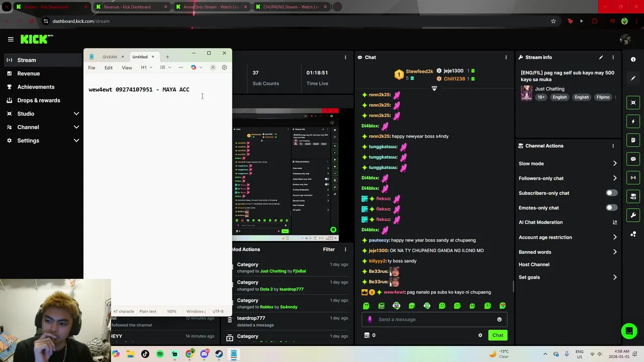Open the green support chat bubble
The image size is (644, 362).
click(x=629, y=331)
